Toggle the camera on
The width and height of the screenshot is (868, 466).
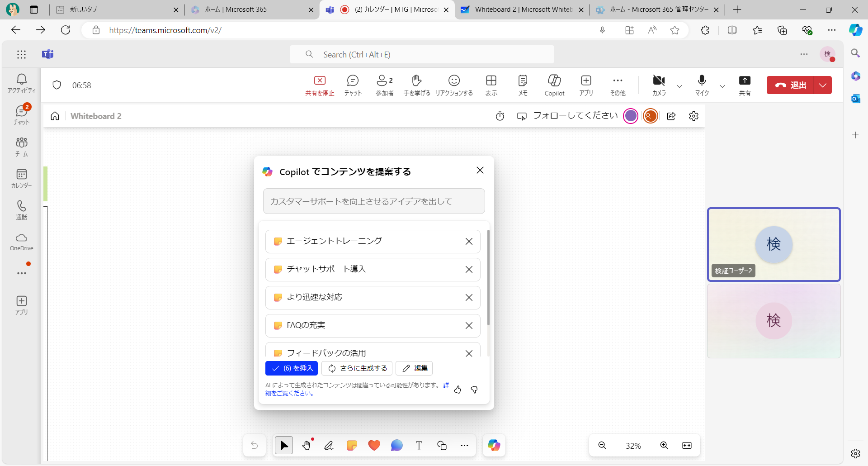click(659, 85)
